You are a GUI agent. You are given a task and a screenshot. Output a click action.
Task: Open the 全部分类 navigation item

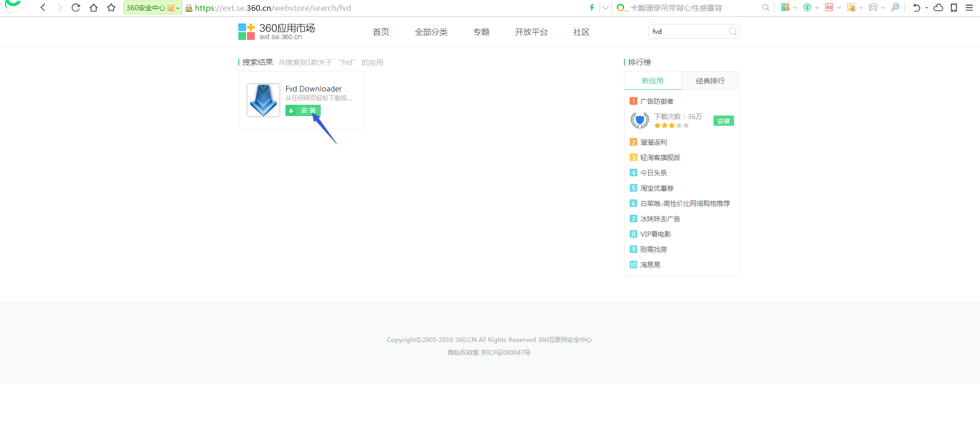click(x=431, y=32)
